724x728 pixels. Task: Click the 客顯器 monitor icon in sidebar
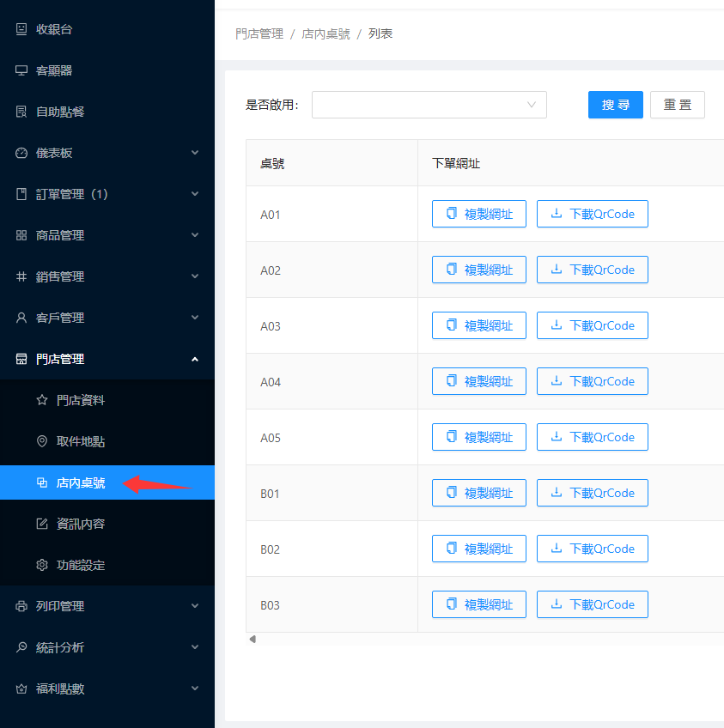(21, 70)
